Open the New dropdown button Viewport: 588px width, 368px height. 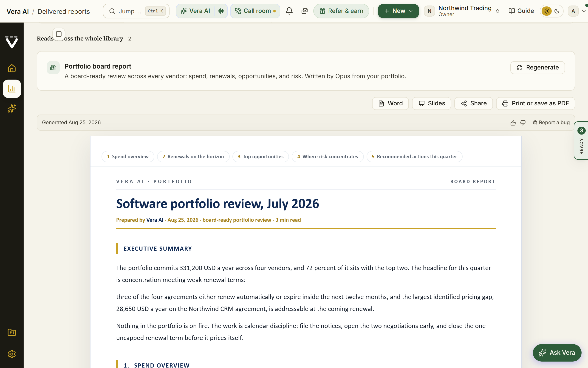click(x=398, y=11)
